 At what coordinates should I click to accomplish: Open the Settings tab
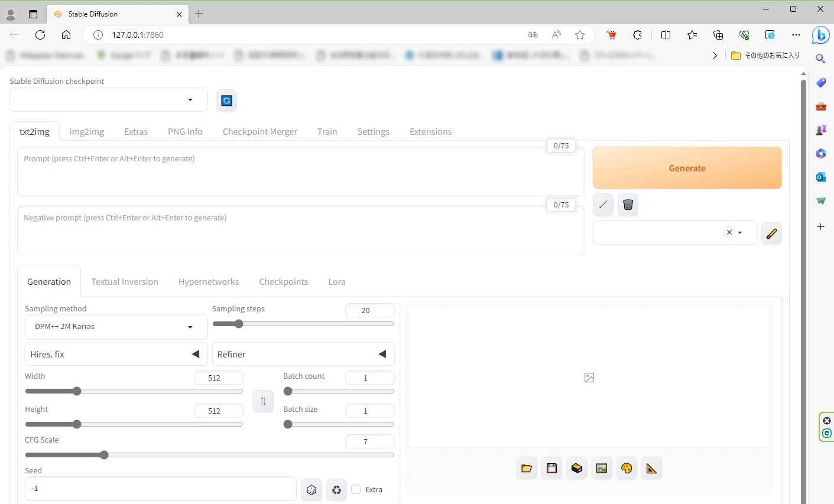tap(374, 132)
